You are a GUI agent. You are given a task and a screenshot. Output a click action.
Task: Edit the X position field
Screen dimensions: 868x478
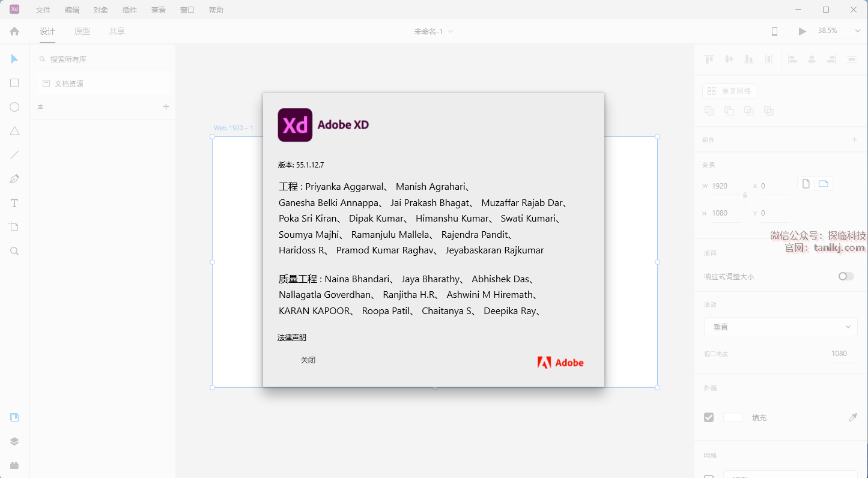point(775,186)
